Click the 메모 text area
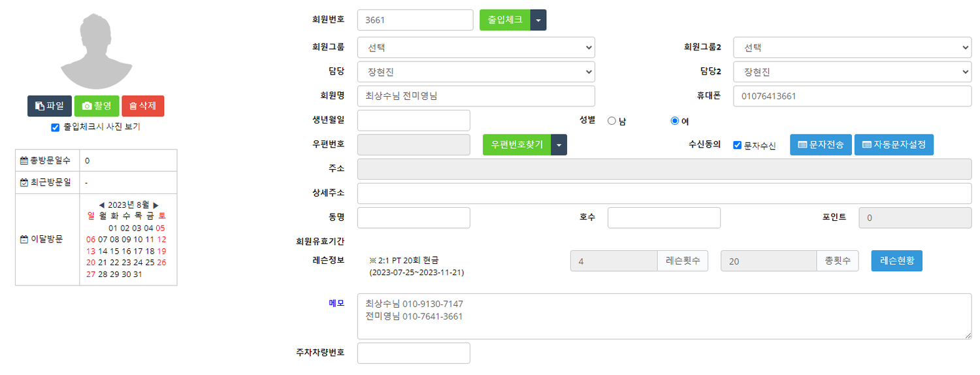Screen dimensions: 980x375 [x=664, y=316]
